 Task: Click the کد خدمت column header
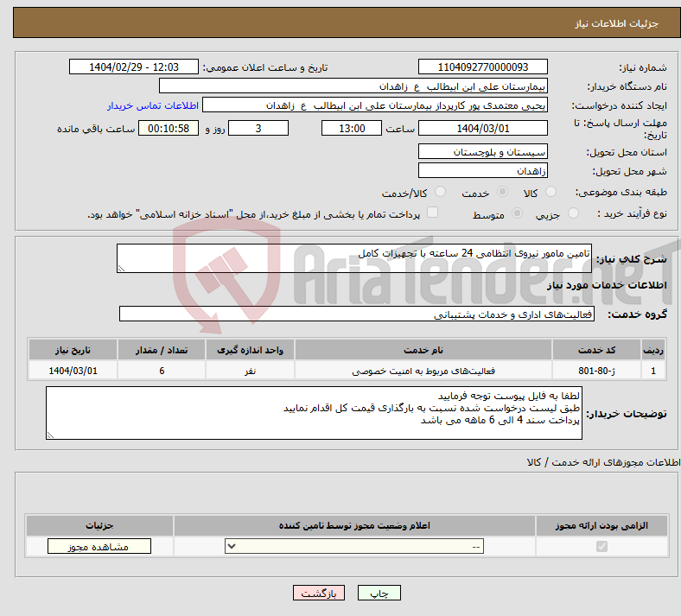point(597,350)
